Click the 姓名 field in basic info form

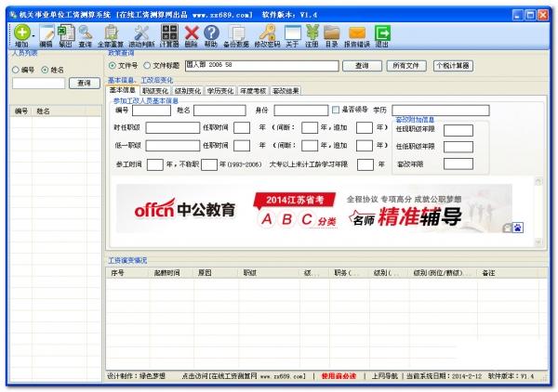click(219, 111)
